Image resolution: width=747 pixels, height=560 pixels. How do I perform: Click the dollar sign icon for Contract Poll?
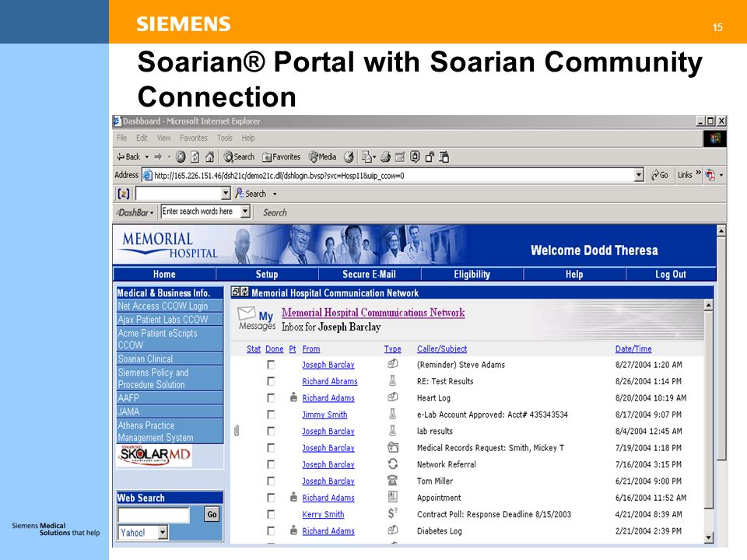coord(392,513)
